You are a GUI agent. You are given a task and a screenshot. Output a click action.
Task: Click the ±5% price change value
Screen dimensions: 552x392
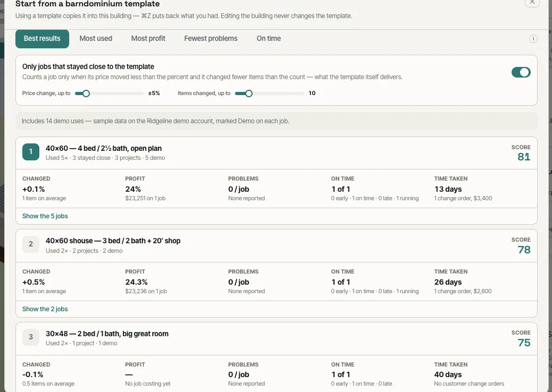pyautogui.click(x=154, y=93)
